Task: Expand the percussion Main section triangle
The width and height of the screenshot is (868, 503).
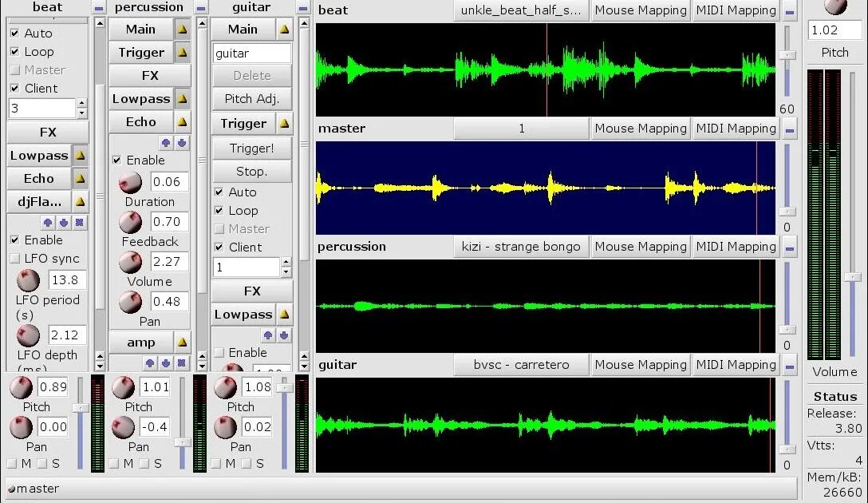Action: (x=182, y=30)
